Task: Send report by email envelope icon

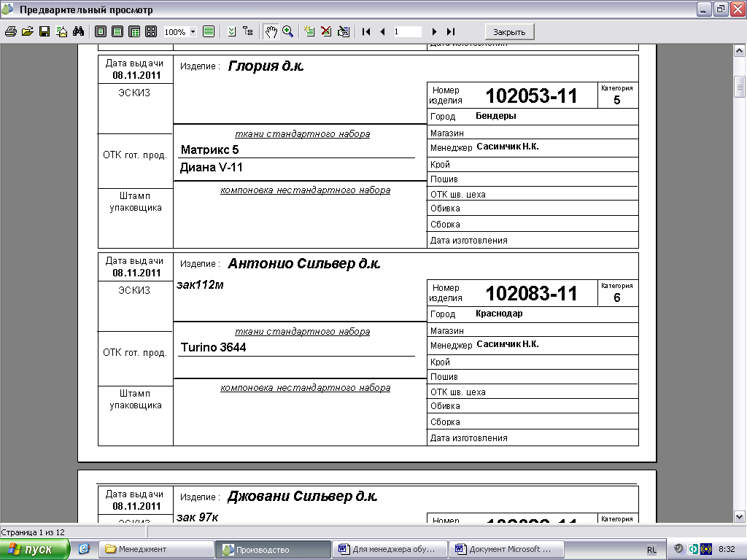Action: (61, 31)
